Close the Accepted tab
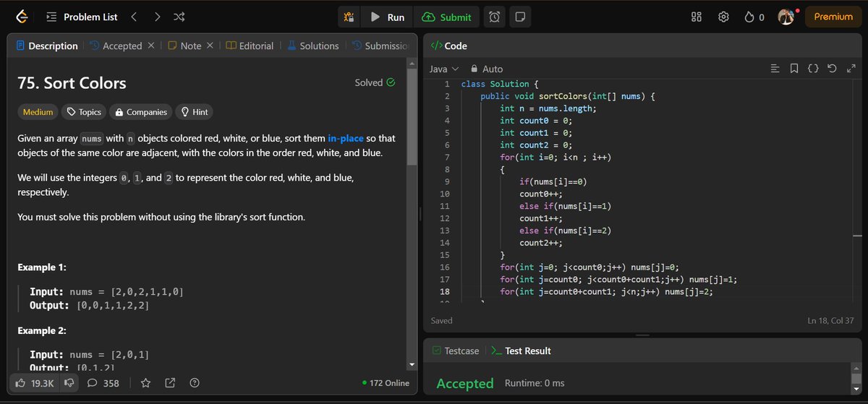Screen dimensions: 868x404 (151, 46)
